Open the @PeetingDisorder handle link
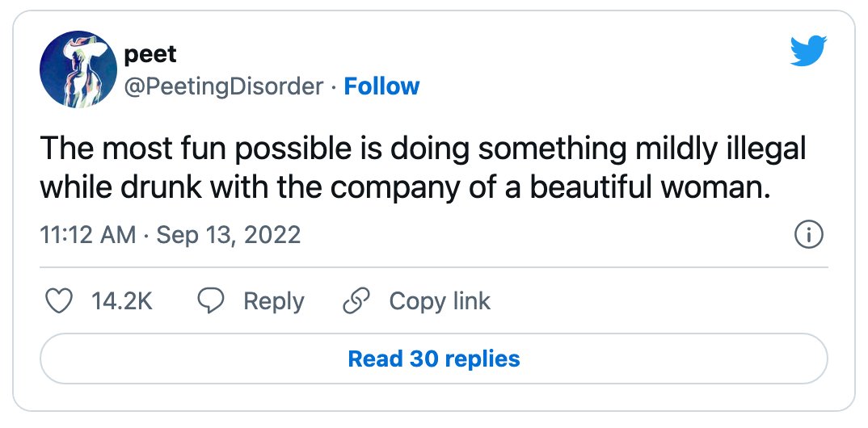Screen dimensions: 868x428 (x=224, y=86)
